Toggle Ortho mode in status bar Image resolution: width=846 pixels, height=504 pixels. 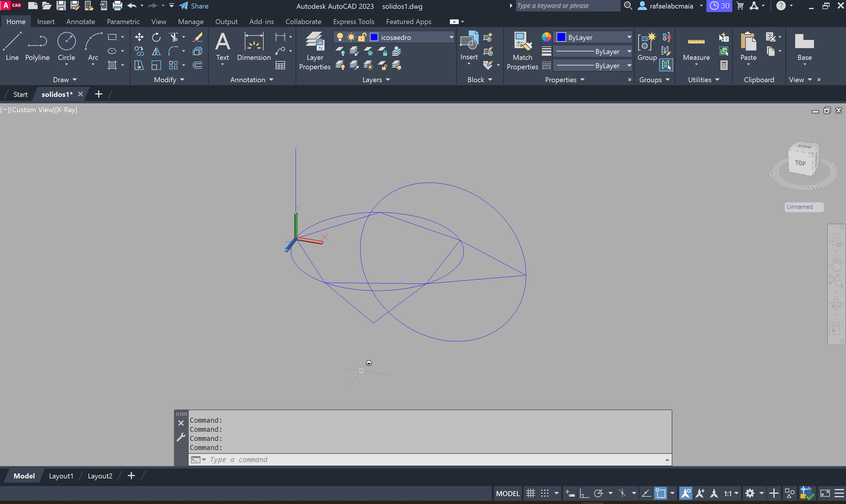[584, 493]
